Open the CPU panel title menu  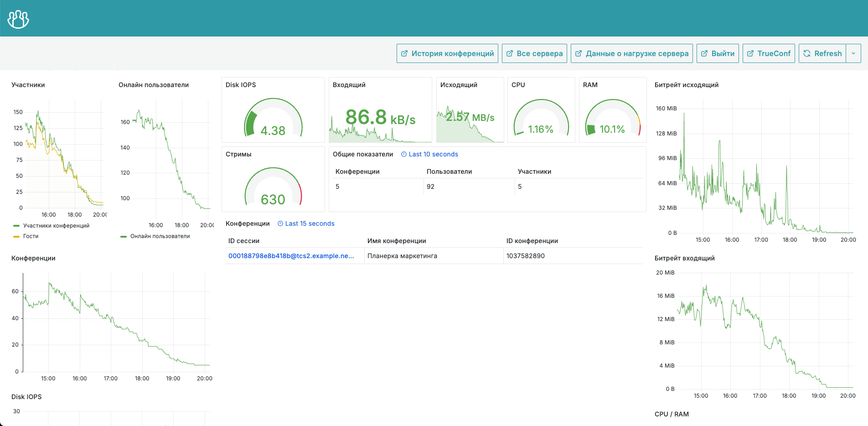pos(518,85)
